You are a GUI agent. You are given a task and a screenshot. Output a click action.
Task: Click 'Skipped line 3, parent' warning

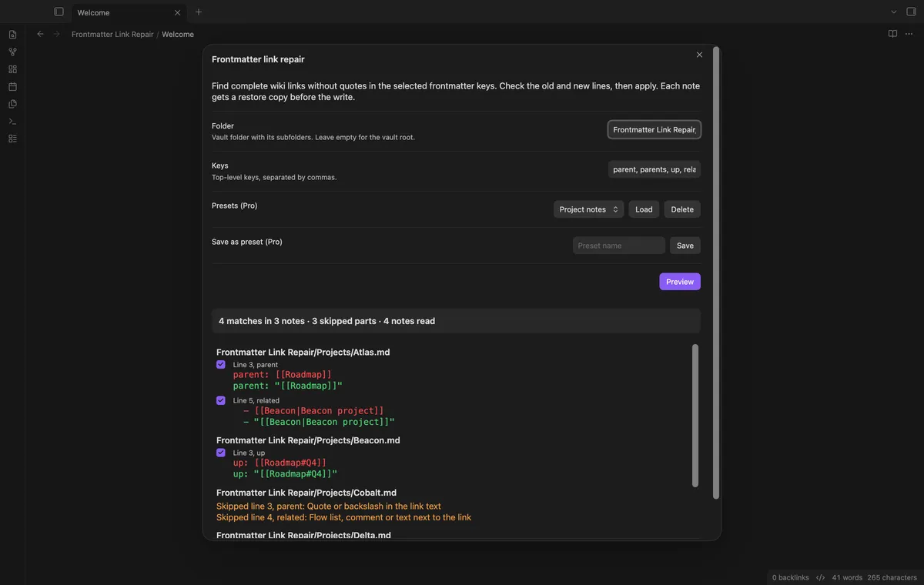(x=329, y=506)
